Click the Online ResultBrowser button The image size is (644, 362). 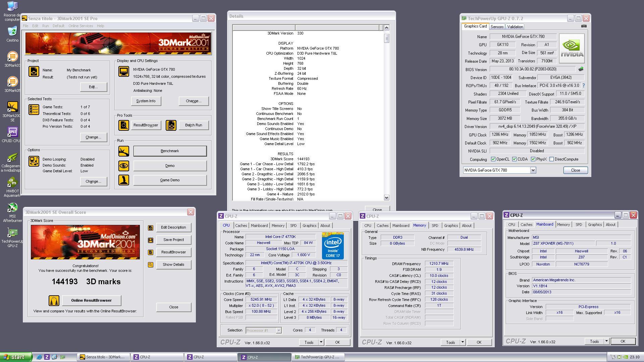pyautogui.click(x=91, y=300)
